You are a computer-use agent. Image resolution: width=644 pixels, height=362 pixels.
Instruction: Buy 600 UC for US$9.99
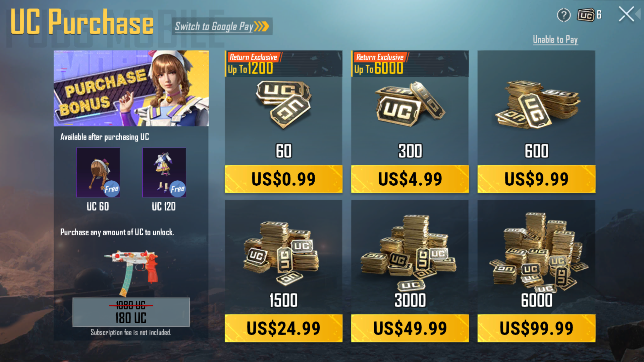(x=536, y=179)
